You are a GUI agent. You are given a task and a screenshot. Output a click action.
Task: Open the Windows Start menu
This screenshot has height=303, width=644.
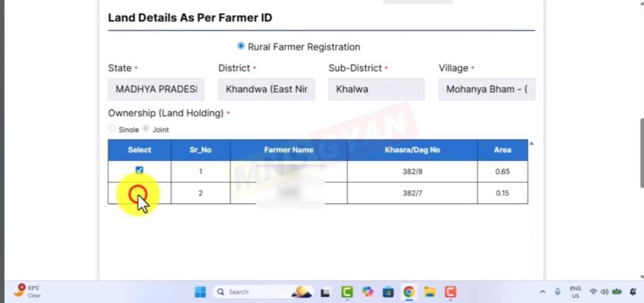point(200,292)
